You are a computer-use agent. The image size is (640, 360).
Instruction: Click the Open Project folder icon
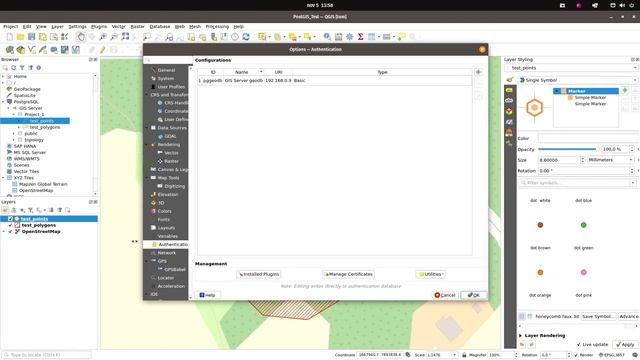tap(20, 37)
